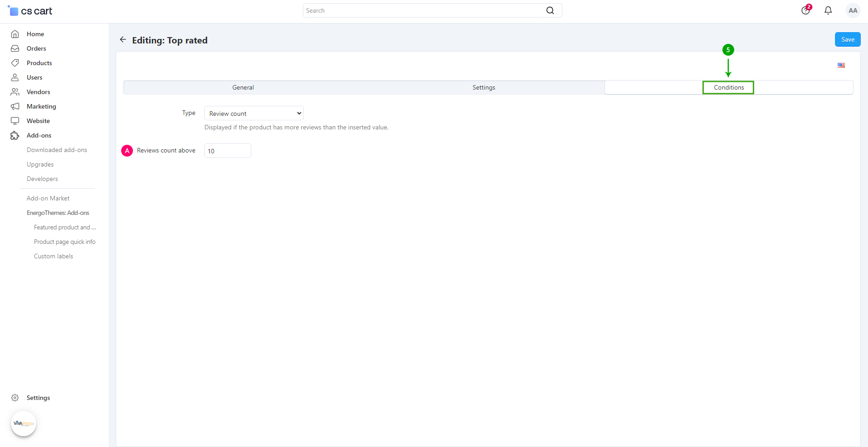Open the Add-on Market link

(x=48, y=198)
